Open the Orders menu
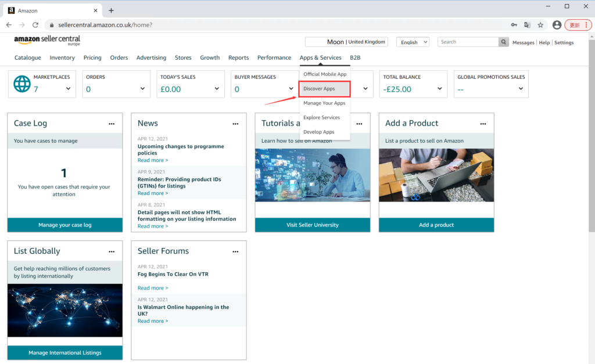This screenshot has height=364, width=595. [119, 57]
